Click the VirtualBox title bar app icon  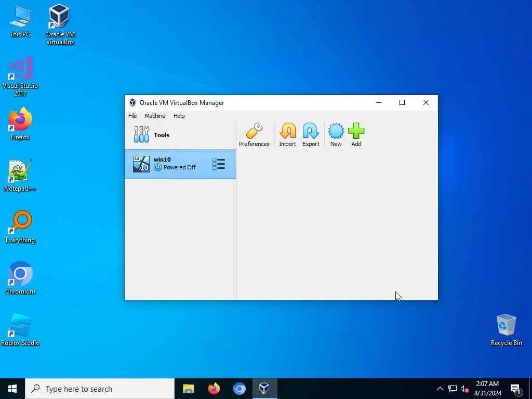132,102
